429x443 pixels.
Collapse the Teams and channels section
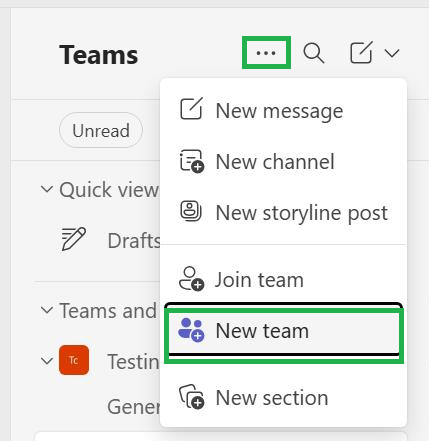point(47,310)
